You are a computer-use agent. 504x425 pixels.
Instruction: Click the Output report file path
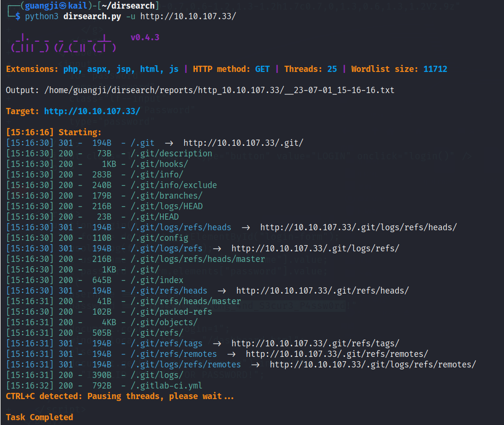tap(219, 90)
